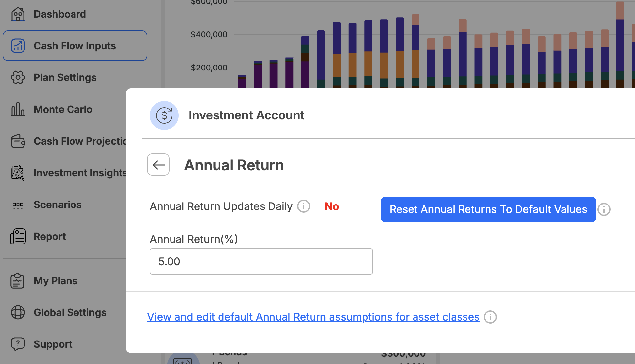Click the $400,000 axis label on chart
Viewport: 635px width, 364px height.
click(209, 34)
